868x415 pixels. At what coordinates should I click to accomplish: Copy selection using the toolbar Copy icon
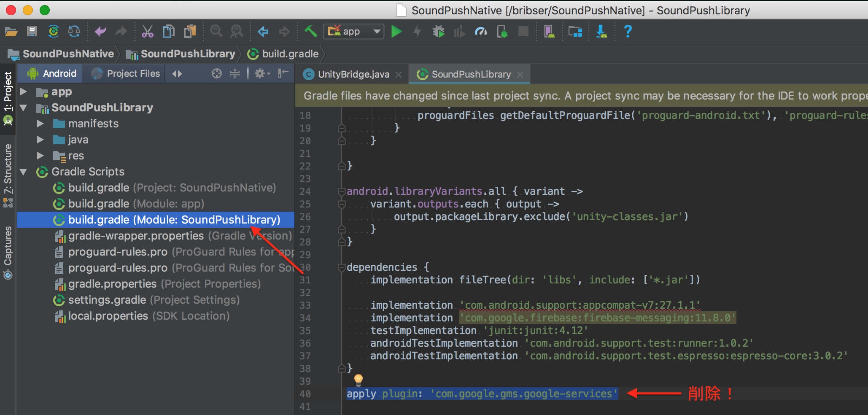[x=169, y=32]
